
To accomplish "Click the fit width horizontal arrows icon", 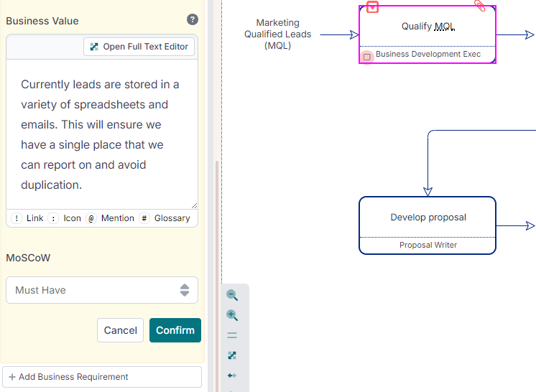I will pyautogui.click(x=232, y=375).
